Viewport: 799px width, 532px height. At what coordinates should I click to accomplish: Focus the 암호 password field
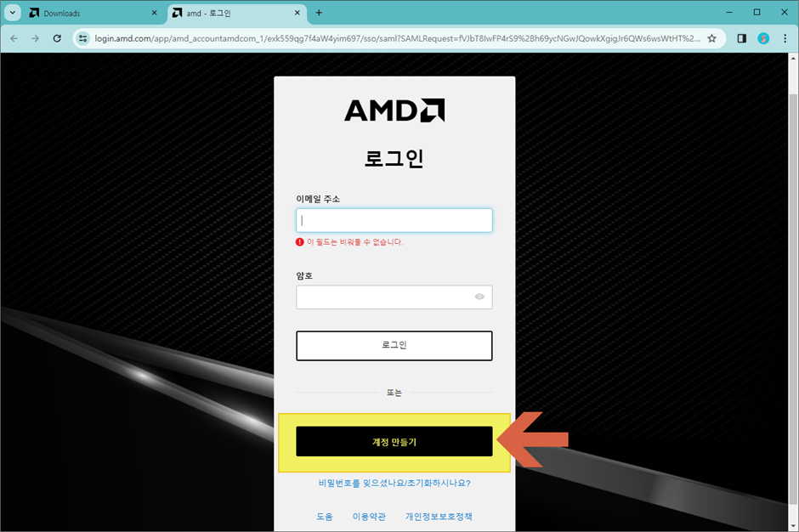tap(394, 297)
